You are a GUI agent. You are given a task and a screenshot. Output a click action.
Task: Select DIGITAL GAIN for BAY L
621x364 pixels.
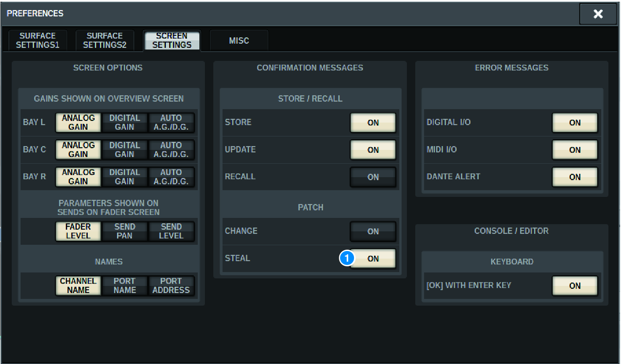(x=125, y=123)
